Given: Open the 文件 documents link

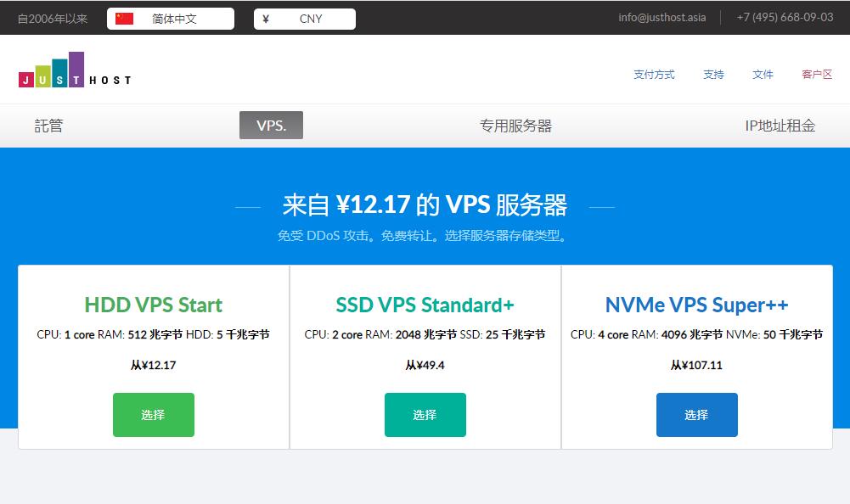Looking at the screenshot, I should [x=763, y=75].
